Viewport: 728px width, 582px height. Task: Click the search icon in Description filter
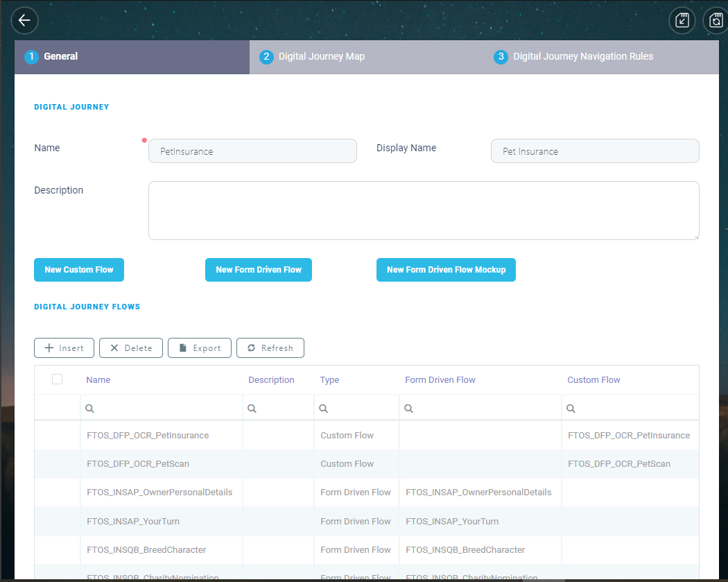(x=252, y=409)
